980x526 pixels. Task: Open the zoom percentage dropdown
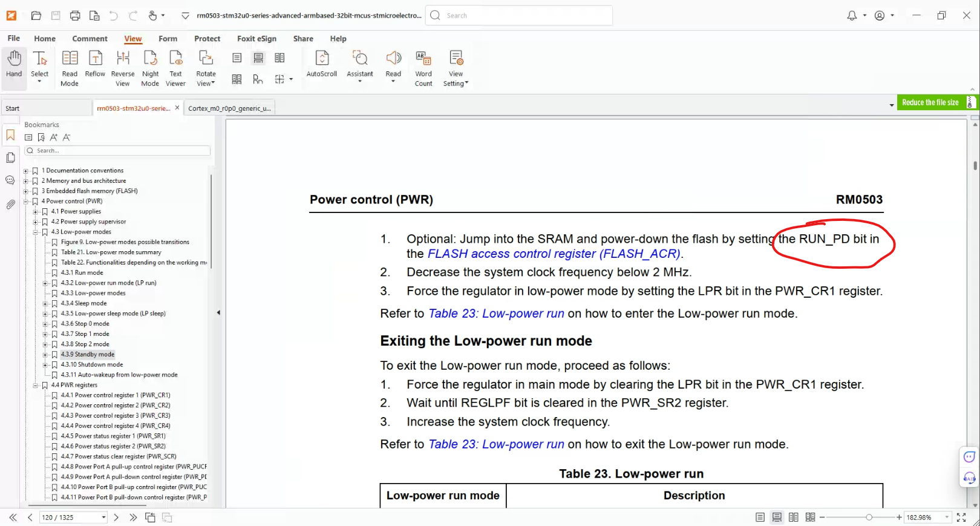tap(947, 518)
